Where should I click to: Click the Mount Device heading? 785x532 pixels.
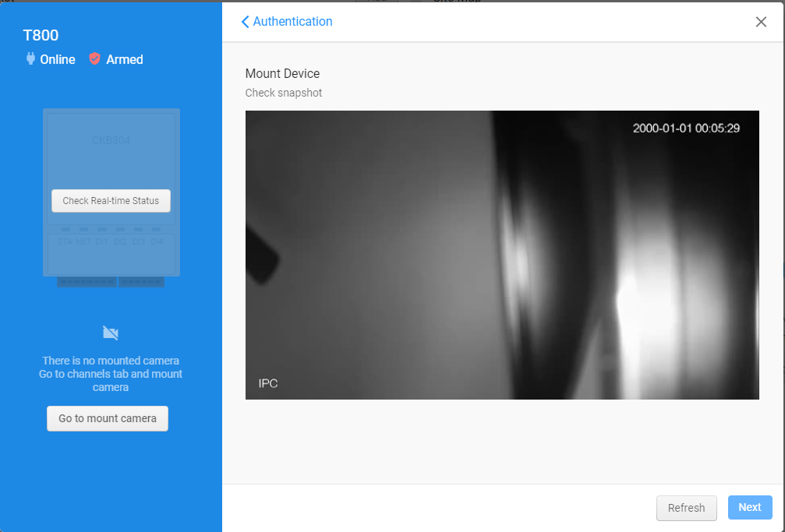coord(282,73)
